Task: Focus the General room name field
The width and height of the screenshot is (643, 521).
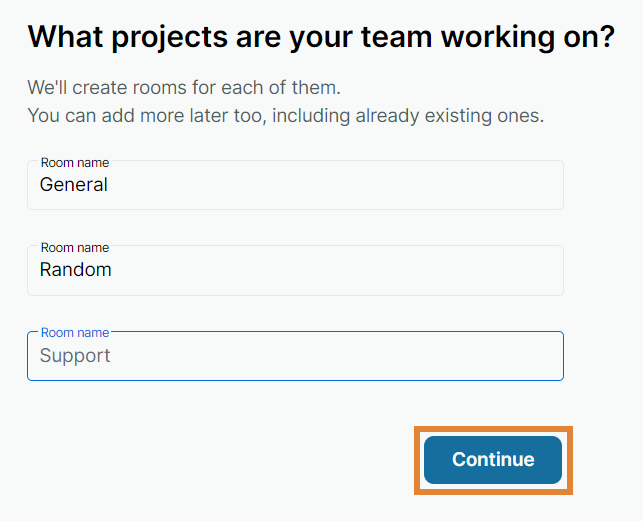Action: coord(295,185)
